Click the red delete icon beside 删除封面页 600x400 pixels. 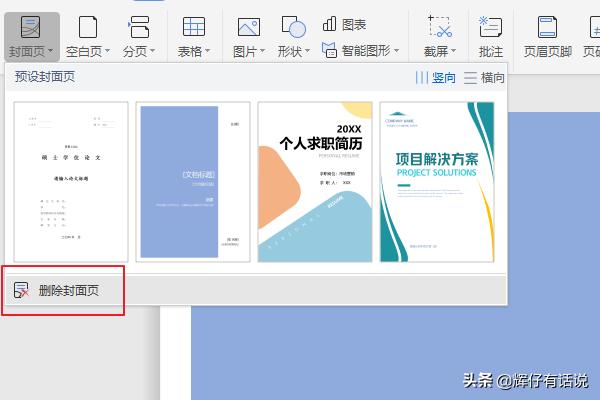tap(21, 291)
